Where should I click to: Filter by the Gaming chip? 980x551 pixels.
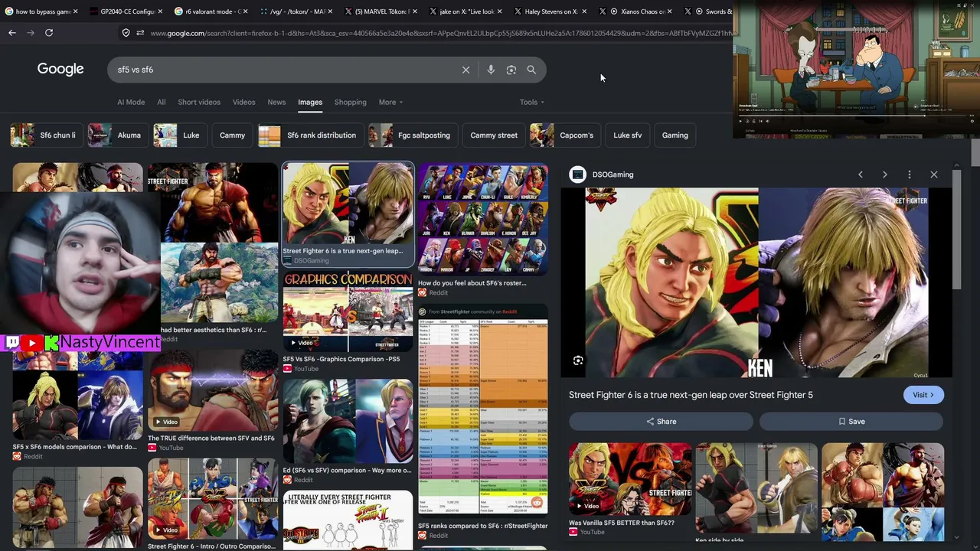point(675,135)
